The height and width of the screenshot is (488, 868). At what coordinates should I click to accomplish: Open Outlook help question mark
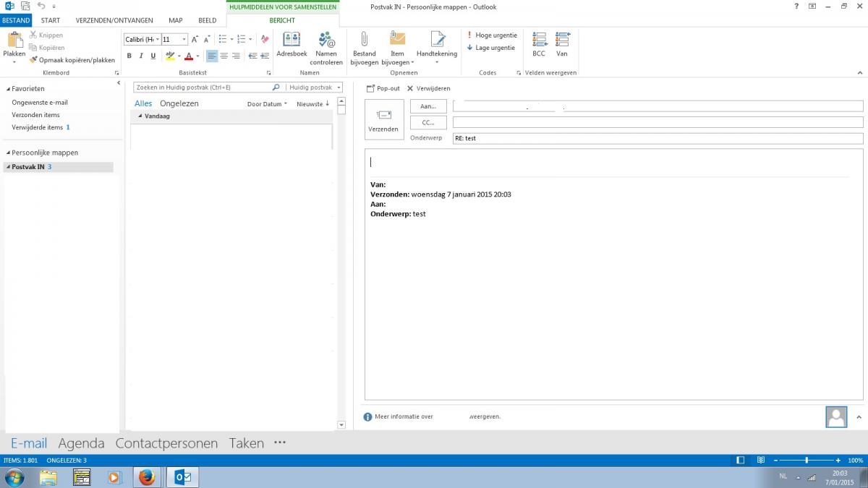coord(796,6)
